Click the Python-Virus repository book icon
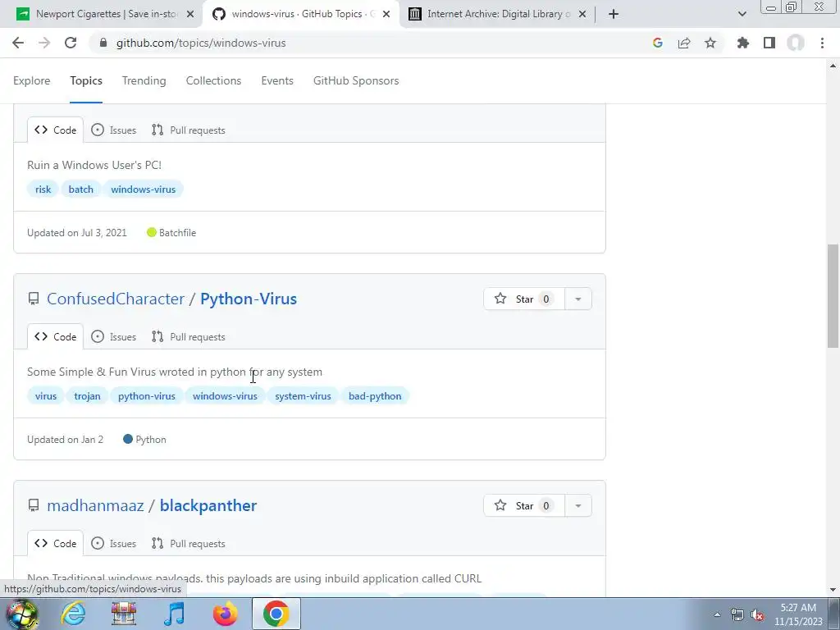 [34, 299]
